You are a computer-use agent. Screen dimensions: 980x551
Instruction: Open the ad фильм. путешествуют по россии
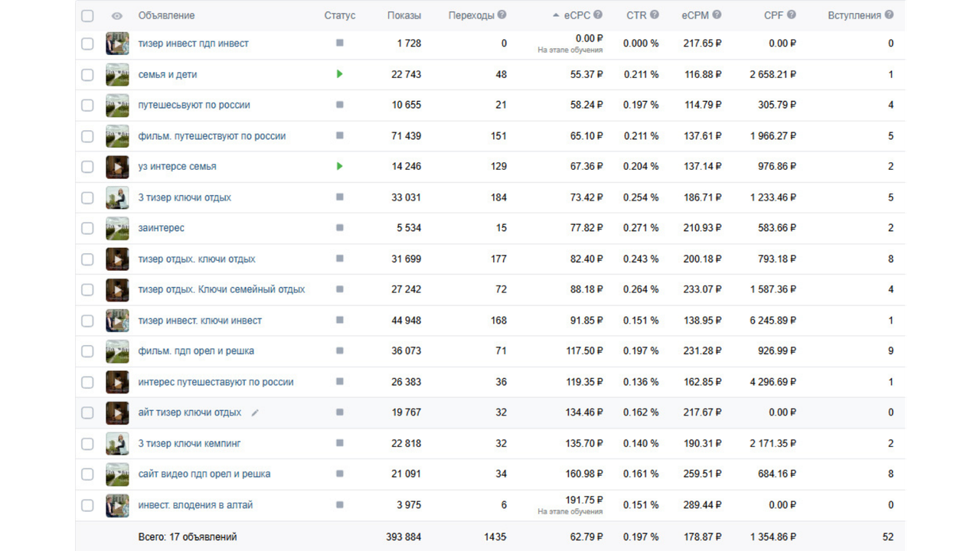point(212,136)
